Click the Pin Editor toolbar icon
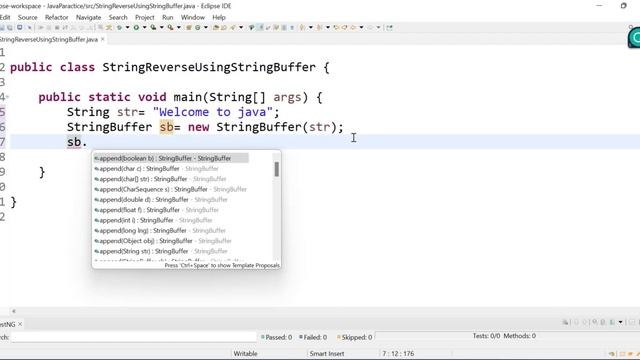Screen dimensions: 640x360 click(389, 28)
